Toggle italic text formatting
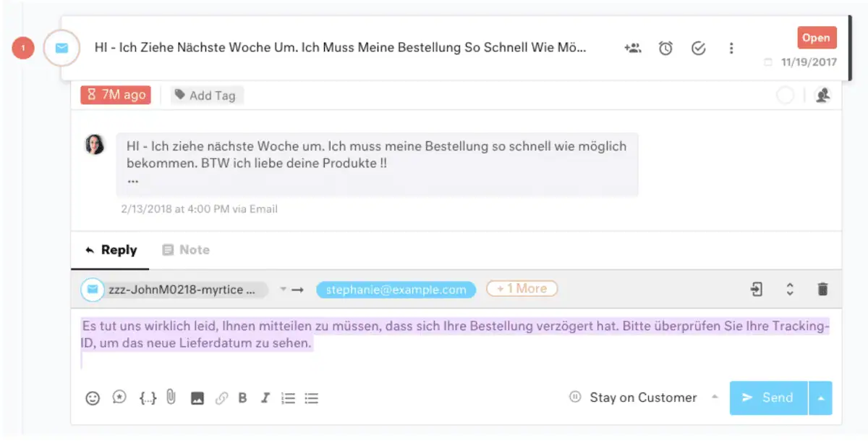The width and height of the screenshot is (868, 441). (x=265, y=398)
